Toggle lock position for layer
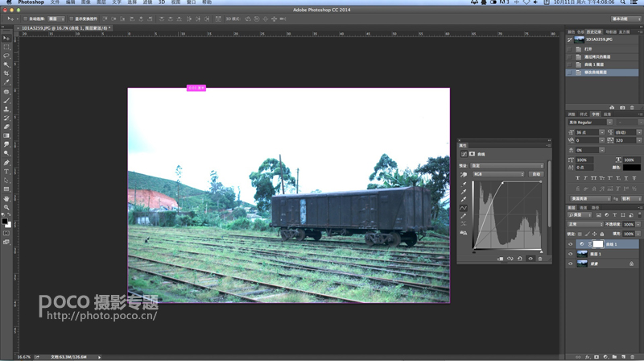The width and height of the screenshot is (644, 361). 594,234
